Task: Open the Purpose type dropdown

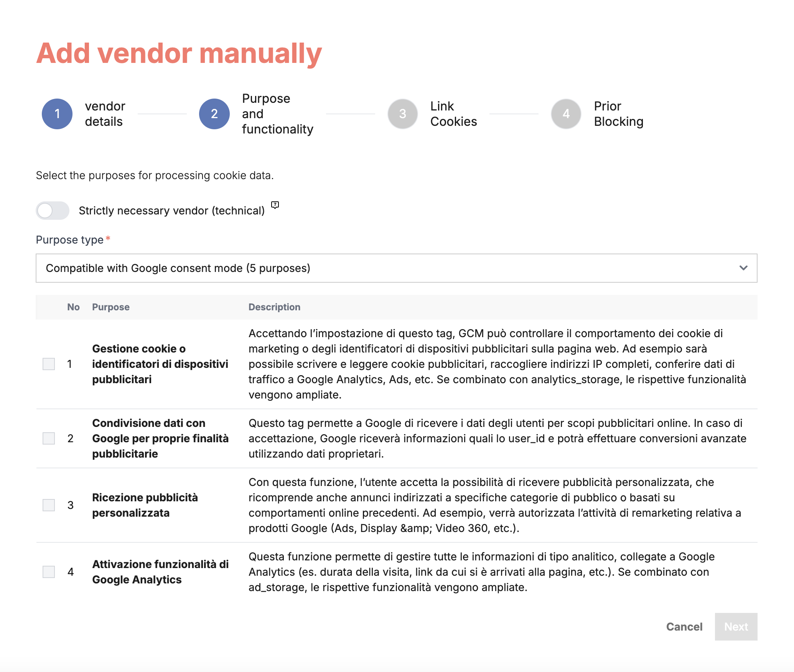Action: 397,268
